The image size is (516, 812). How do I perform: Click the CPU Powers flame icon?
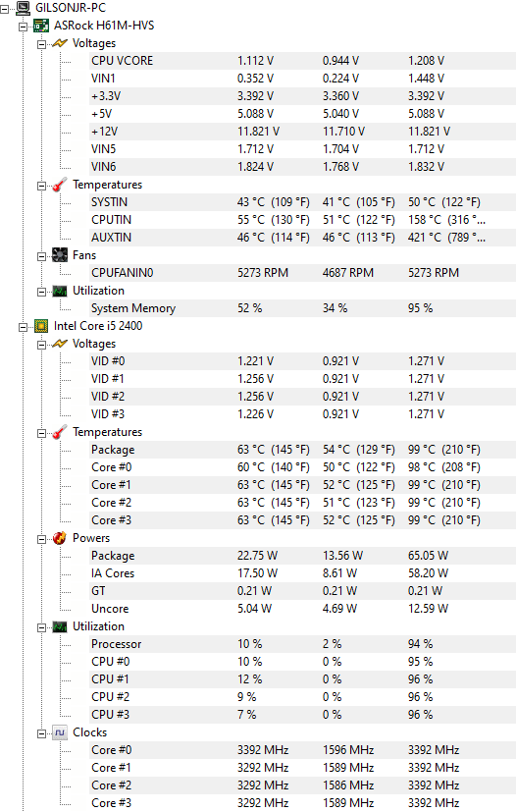point(60,538)
